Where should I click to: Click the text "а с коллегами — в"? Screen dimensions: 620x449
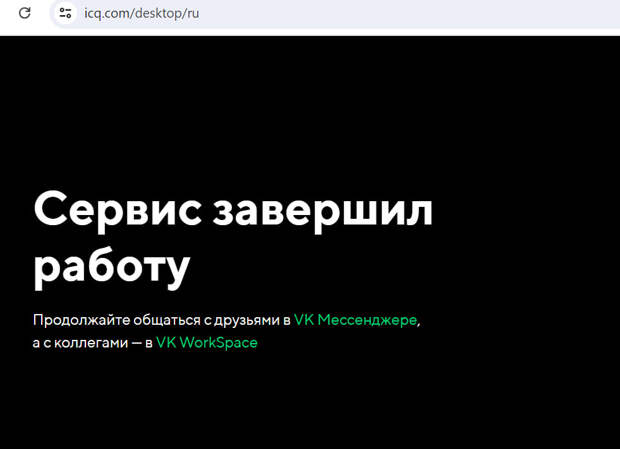pos(93,343)
